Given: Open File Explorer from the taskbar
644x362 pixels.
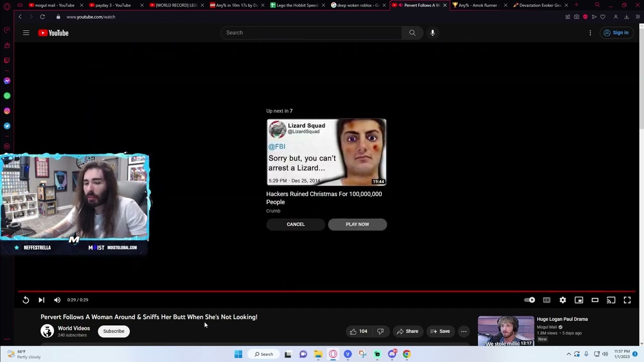Looking at the screenshot, I should click(x=318, y=354).
